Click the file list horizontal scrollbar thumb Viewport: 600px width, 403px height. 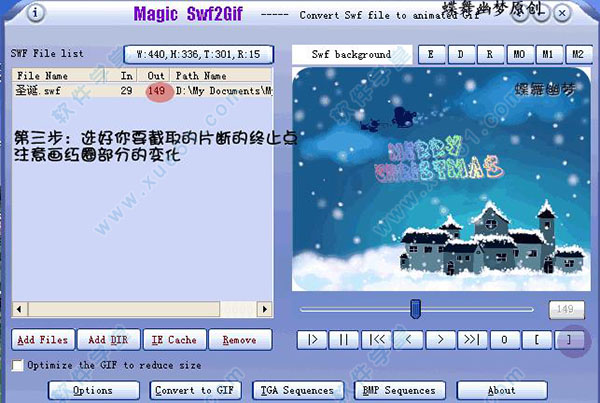click(x=124, y=309)
